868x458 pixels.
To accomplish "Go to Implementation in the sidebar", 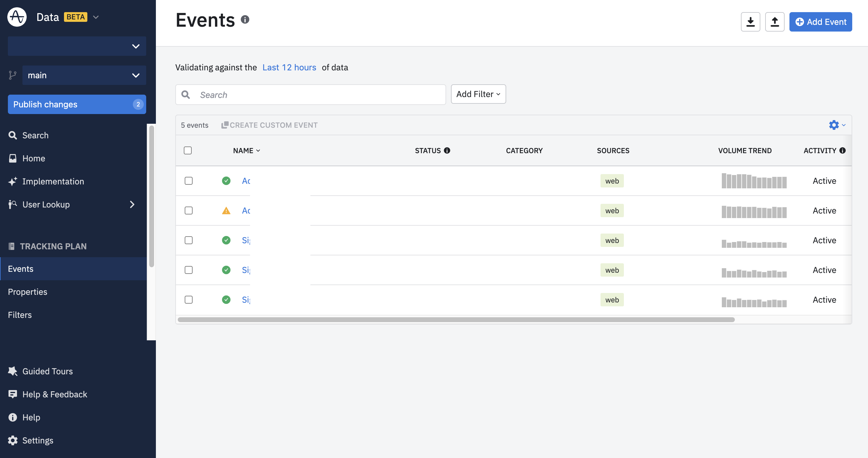I will [x=53, y=181].
